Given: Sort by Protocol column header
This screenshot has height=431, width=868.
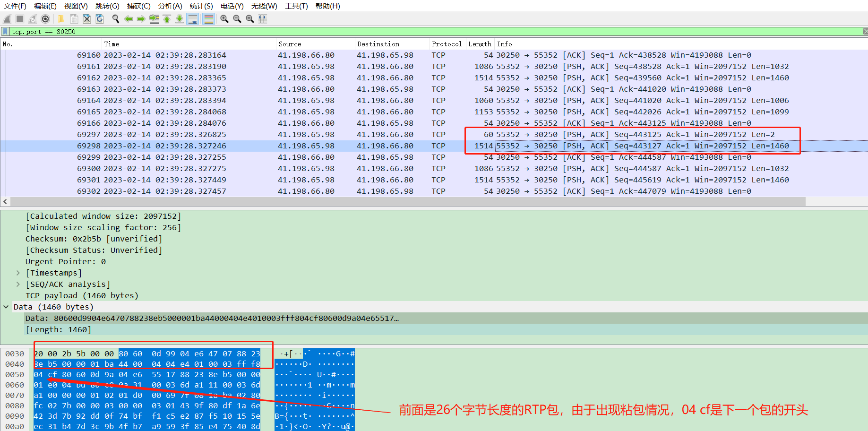Looking at the screenshot, I should pyautogui.click(x=447, y=44).
